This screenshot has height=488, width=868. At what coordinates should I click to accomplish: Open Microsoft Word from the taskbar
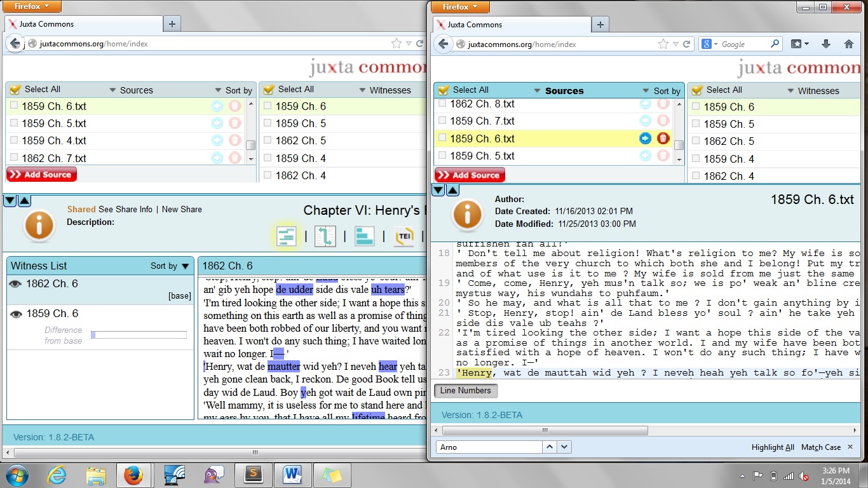click(x=293, y=475)
